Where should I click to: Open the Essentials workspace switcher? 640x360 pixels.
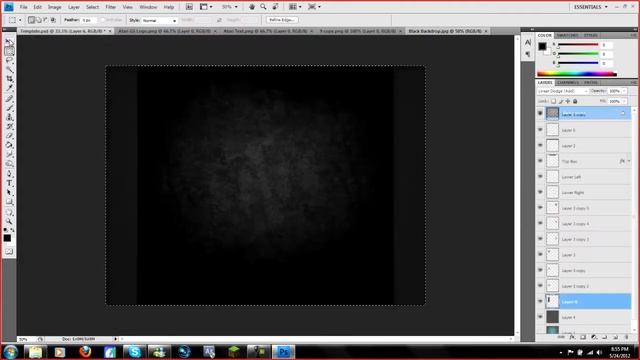(591, 7)
